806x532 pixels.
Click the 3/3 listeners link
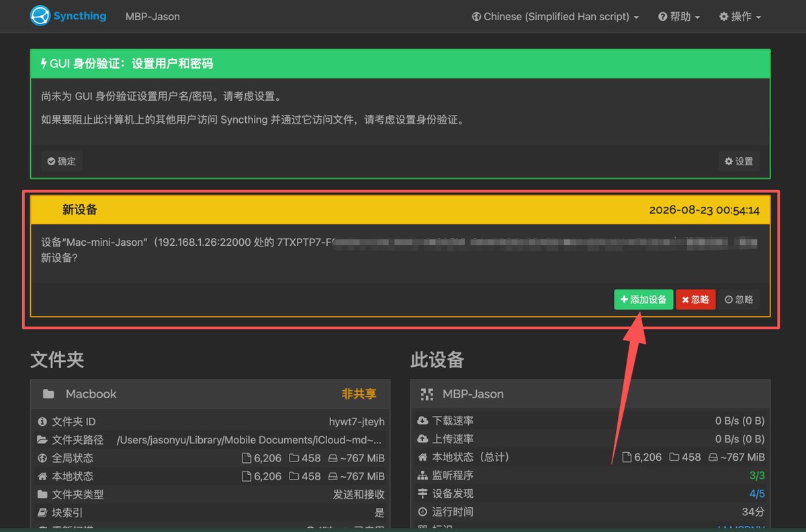757,476
